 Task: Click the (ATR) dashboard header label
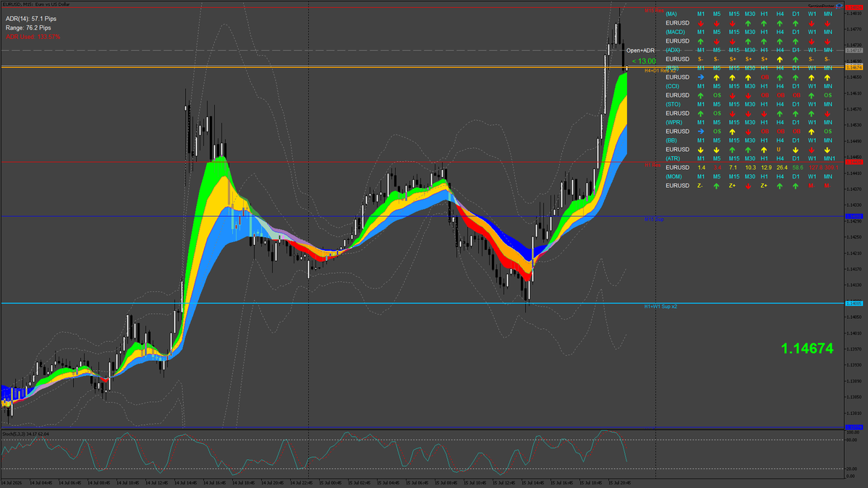[x=673, y=158]
